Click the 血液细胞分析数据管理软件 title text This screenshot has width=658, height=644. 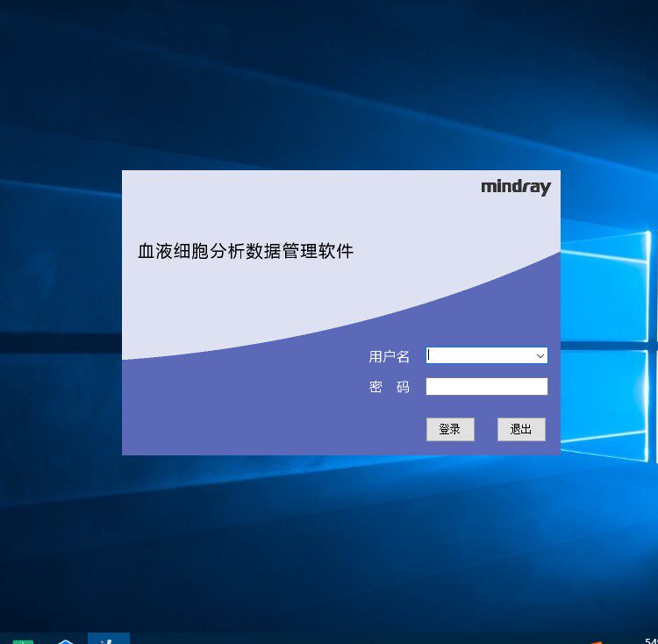coord(246,251)
